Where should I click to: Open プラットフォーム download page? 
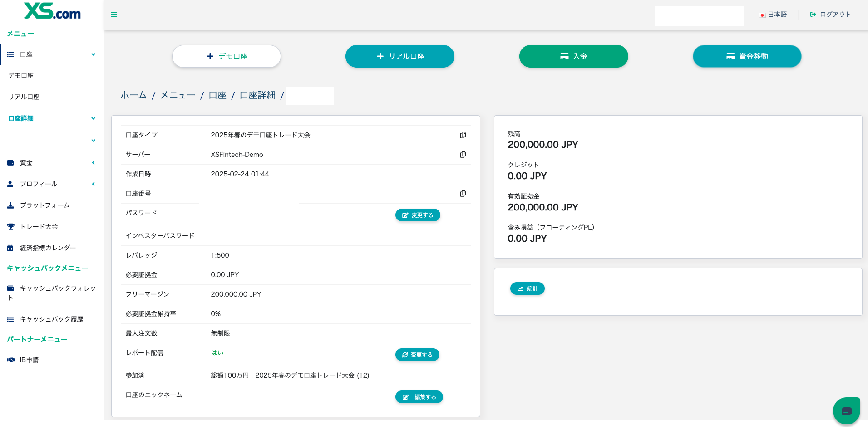point(44,205)
